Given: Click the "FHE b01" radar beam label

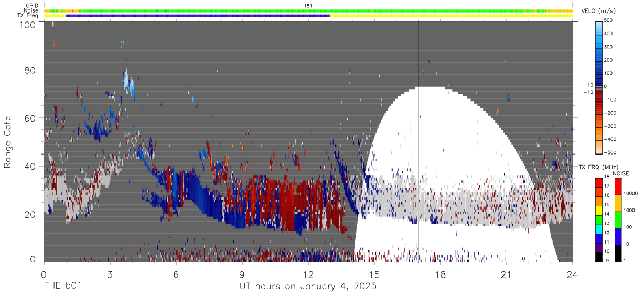Looking at the screenshot, I should 62,287.
